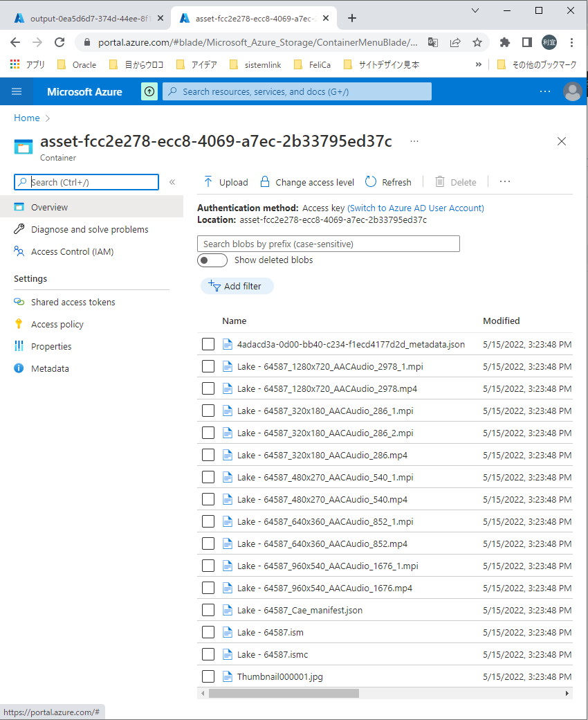The width and height of the screenshot is (588, 720).
Task: Check Lake - 64587.ism checkbox
Action: (208, 632)
